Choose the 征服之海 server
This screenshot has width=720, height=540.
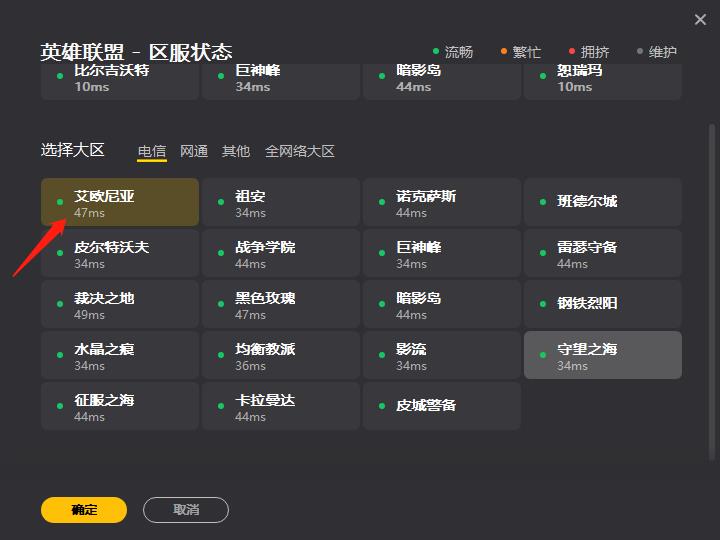pyautogui.click(x=120, y=406)
